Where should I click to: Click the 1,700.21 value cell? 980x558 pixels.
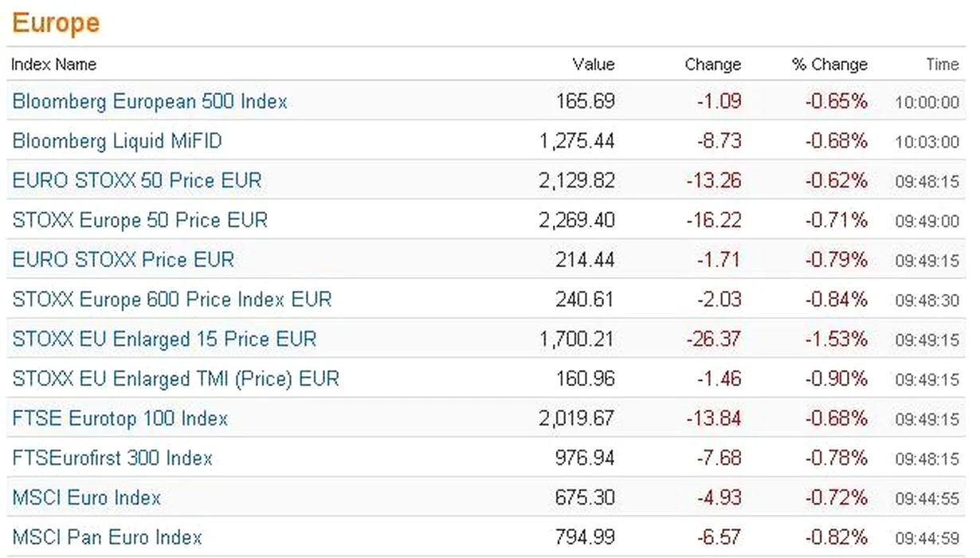tap(577, 339)
